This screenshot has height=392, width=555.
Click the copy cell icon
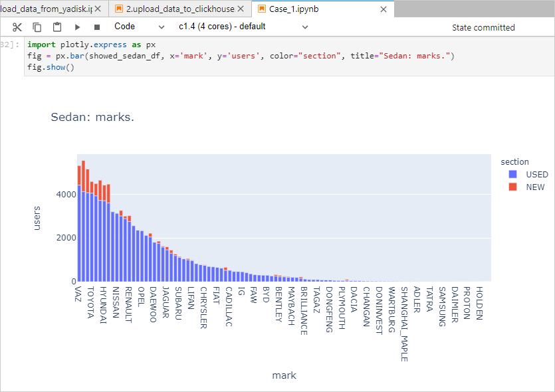coord(37,27)
